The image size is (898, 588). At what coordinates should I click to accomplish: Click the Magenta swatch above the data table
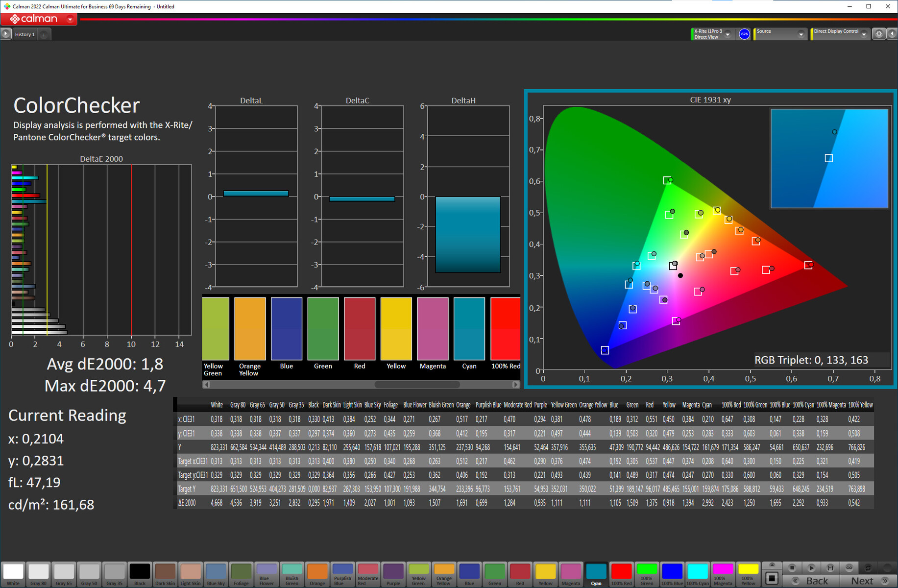433,329
